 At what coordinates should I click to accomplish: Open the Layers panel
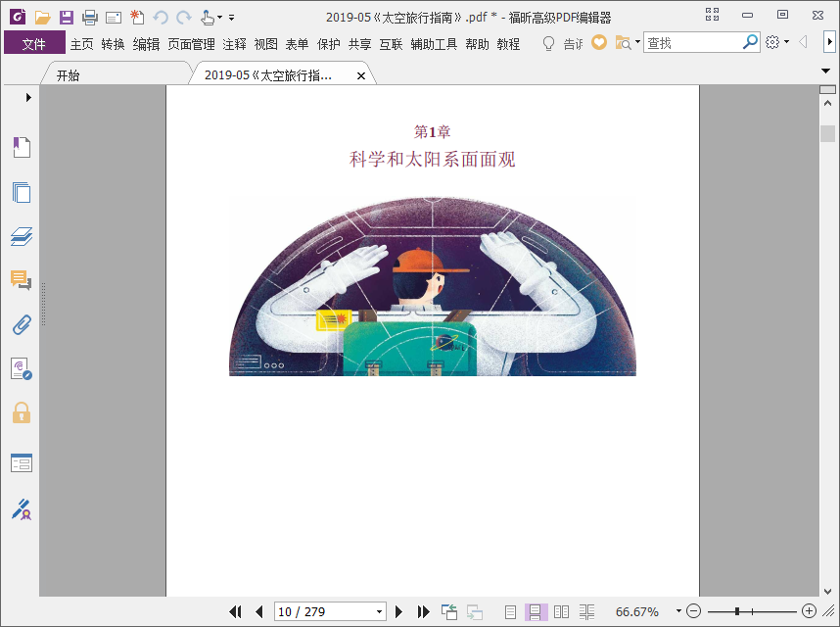click(x=22, y=236)
